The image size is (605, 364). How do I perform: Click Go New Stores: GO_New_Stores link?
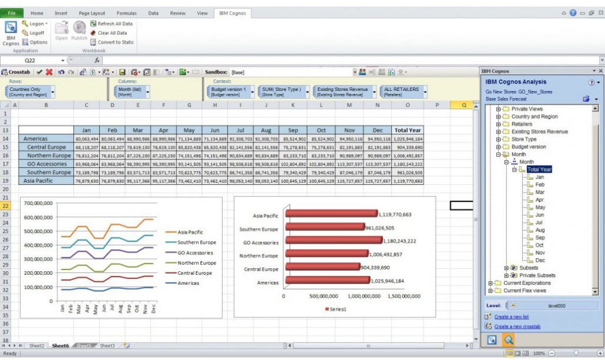pos(519,92)
